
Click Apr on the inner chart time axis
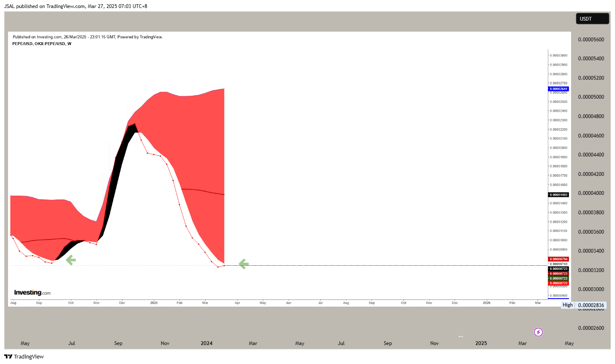pos(237,303)
